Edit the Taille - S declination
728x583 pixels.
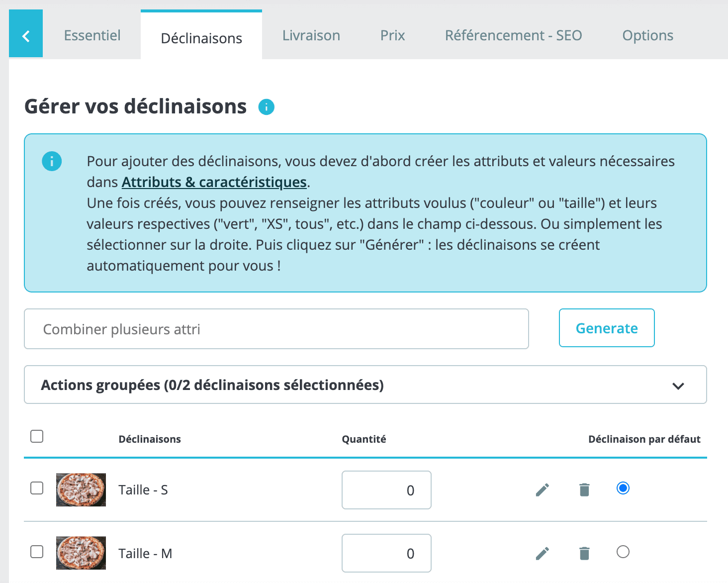(543, 489)
